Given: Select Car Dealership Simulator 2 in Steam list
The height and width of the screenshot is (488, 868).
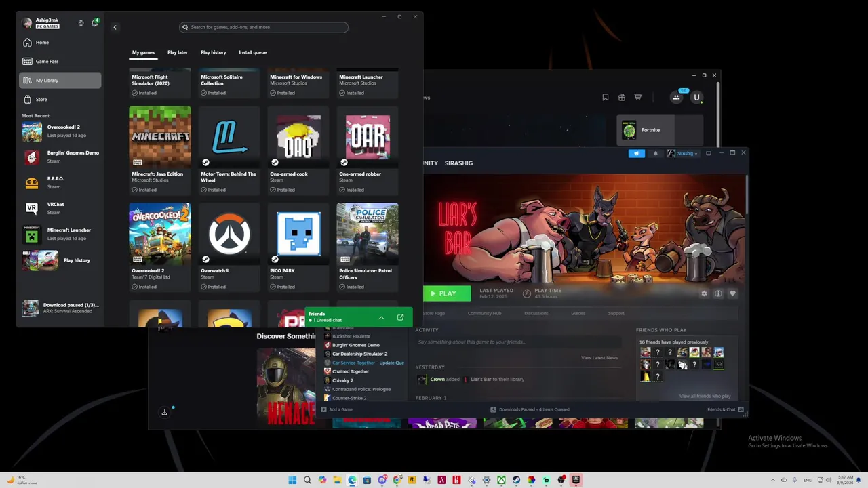Looking at the screenshot, I should (359, 354).
